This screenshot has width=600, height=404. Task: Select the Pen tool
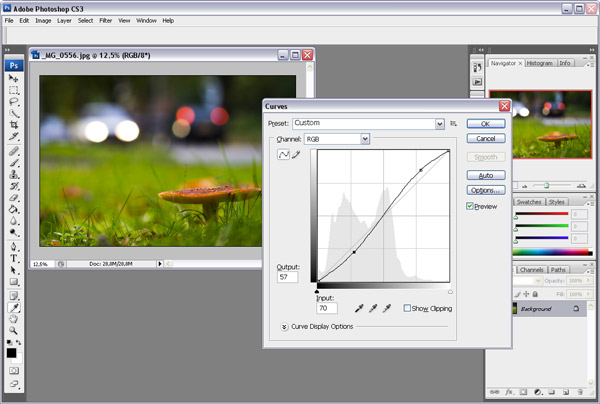[x=14, y=247]
